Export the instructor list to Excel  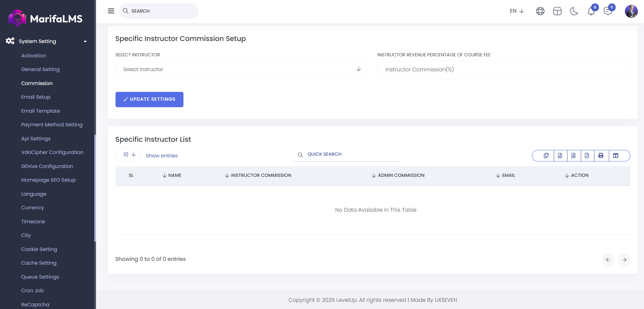tap(560, 156)
